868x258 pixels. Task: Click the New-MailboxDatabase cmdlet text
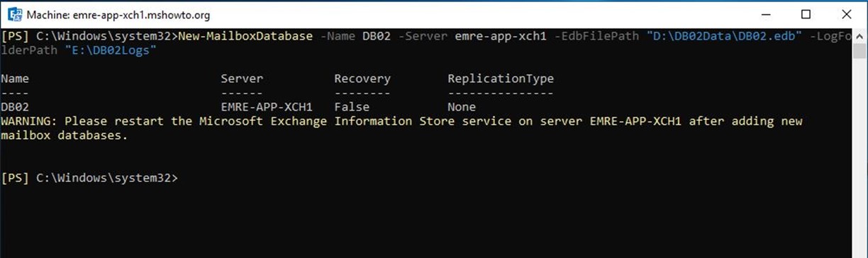click(x=246, y=36)
